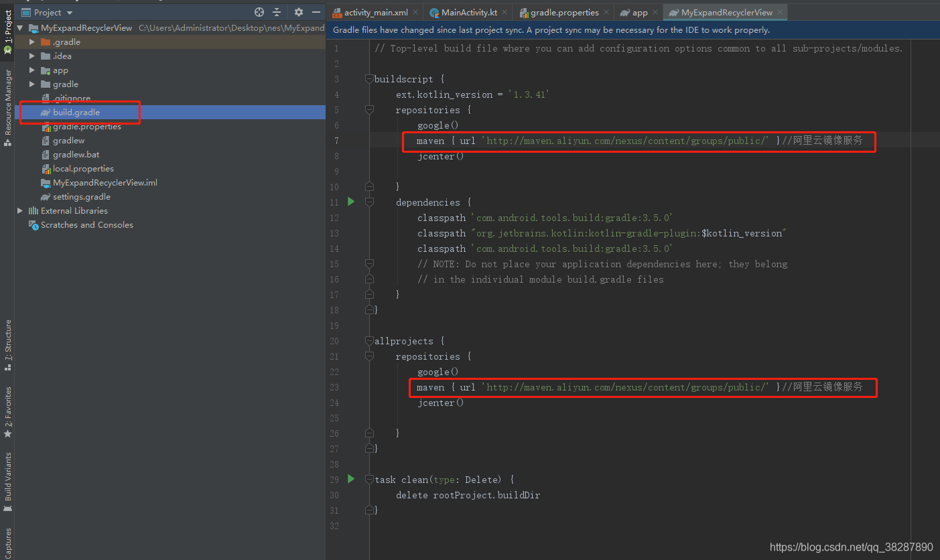The height and width of the screenshot is (560, 940).
Task: Fold the allprojects block
Action: click(368, 341)
